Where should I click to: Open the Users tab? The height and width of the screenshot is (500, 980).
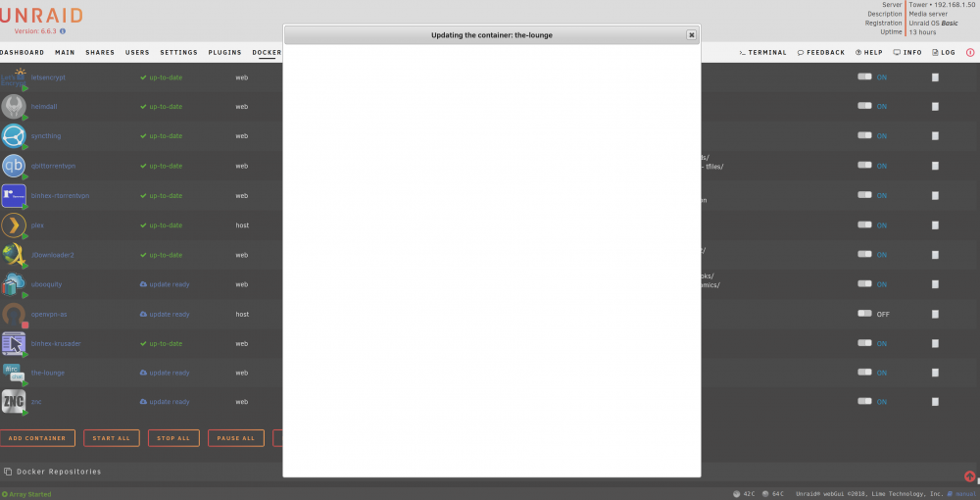click(x=137, y=53)
